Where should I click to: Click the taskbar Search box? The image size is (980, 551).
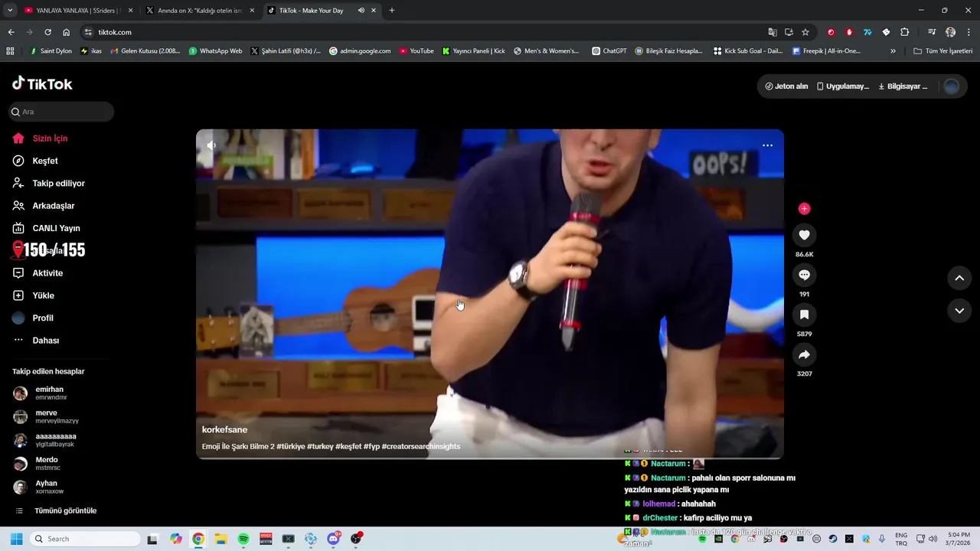coord(84,539)
